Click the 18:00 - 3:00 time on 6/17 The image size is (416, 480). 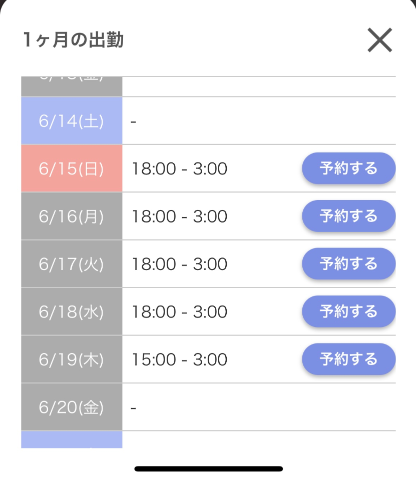tap(180, 264)
